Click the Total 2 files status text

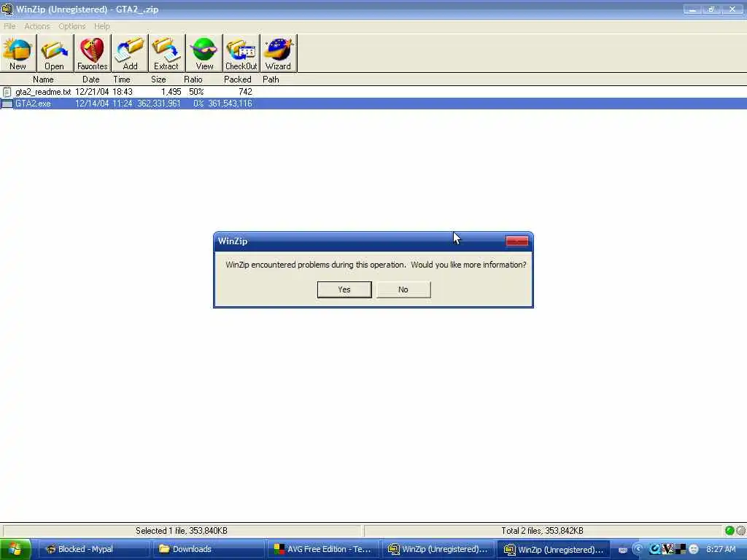542,531
